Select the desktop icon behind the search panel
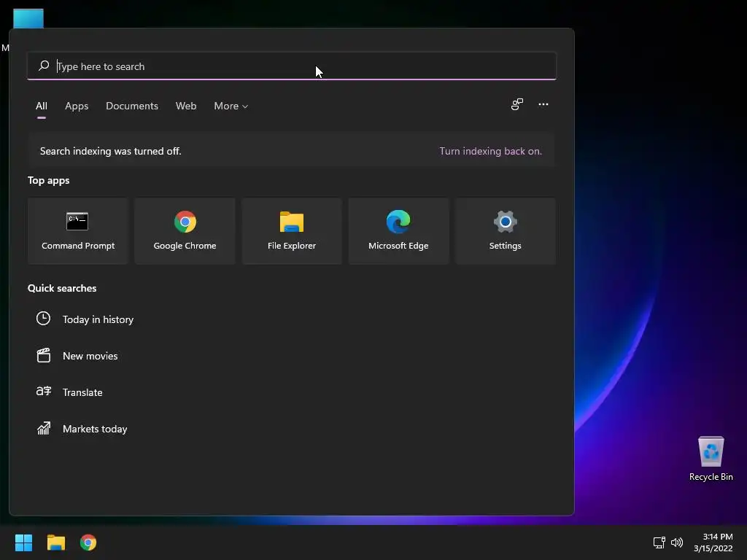Screen dimensions: 747x560 [x=28, y=18]
